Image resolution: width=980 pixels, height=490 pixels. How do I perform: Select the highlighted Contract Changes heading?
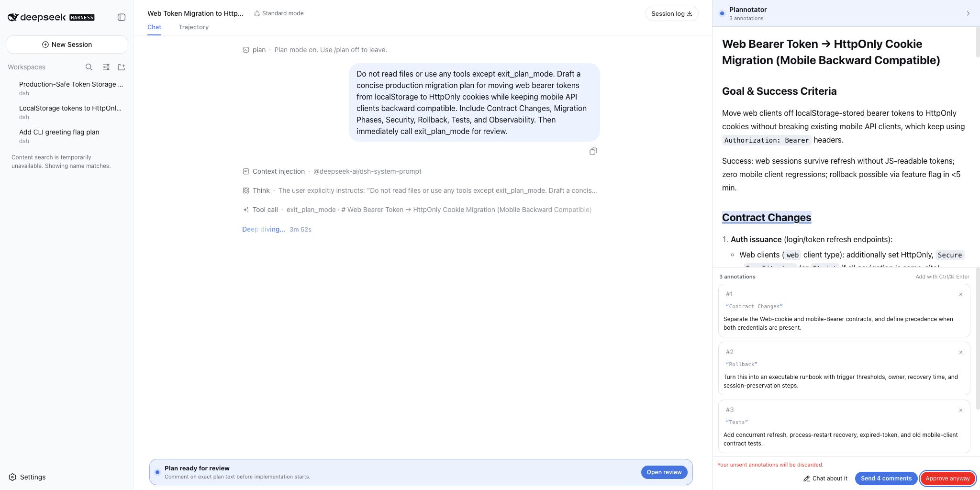coord(767,218)
